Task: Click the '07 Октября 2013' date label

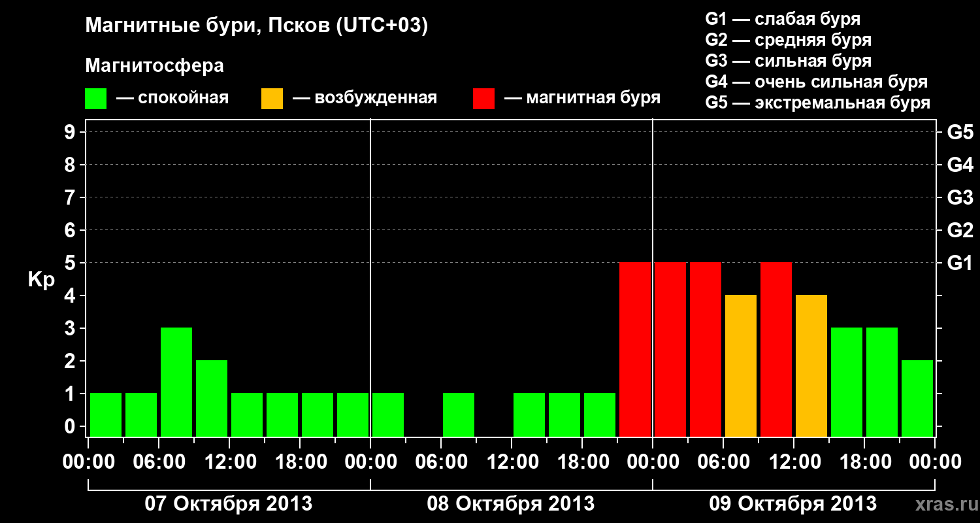Action: click(228, 503)
